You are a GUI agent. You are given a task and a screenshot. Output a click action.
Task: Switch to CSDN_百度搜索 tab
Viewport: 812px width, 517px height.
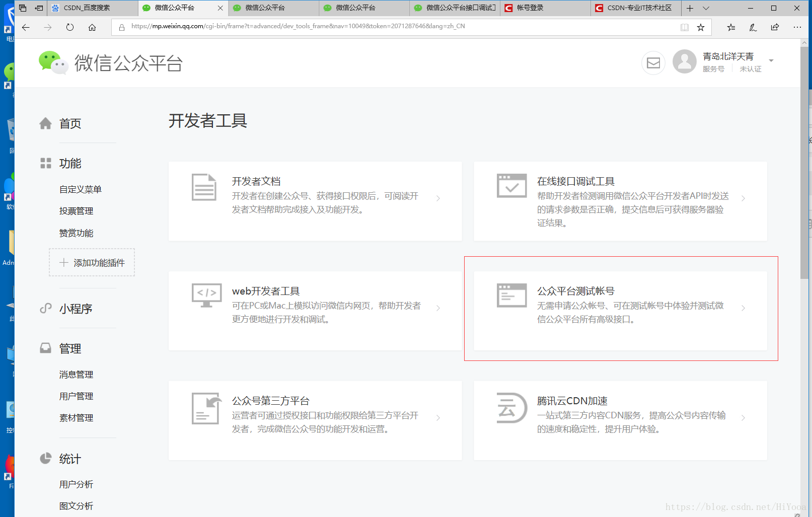(x=93, y=8)
